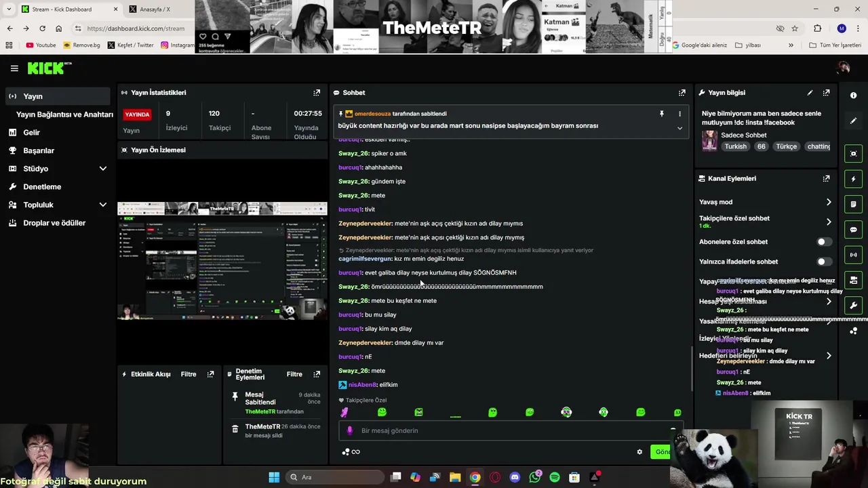Open Yavaş mod options arrow
Viewport: 868px width, 488px height.
click(x=829, y=202)
